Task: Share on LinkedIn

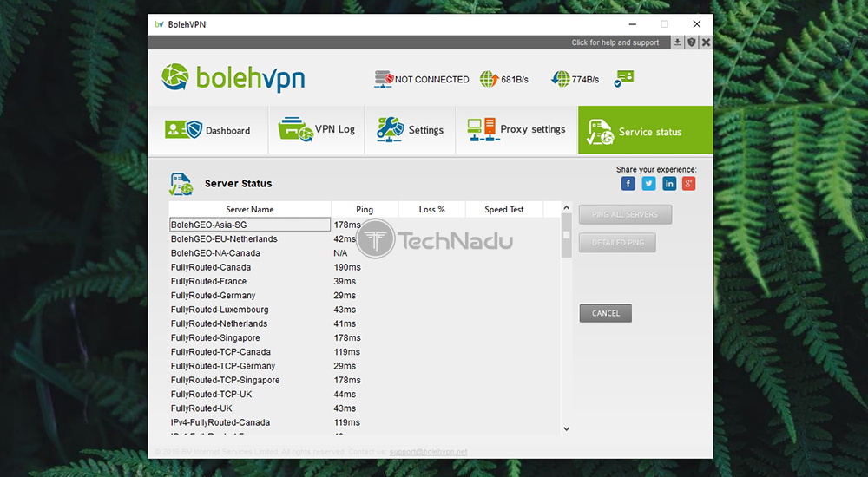Action: click(668, 184)
